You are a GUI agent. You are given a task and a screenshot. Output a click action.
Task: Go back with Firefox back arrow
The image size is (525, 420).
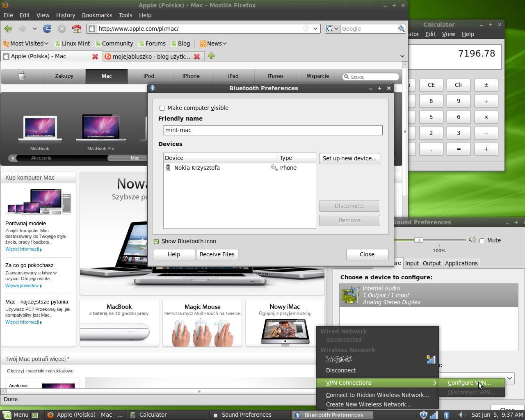[8, 29]
